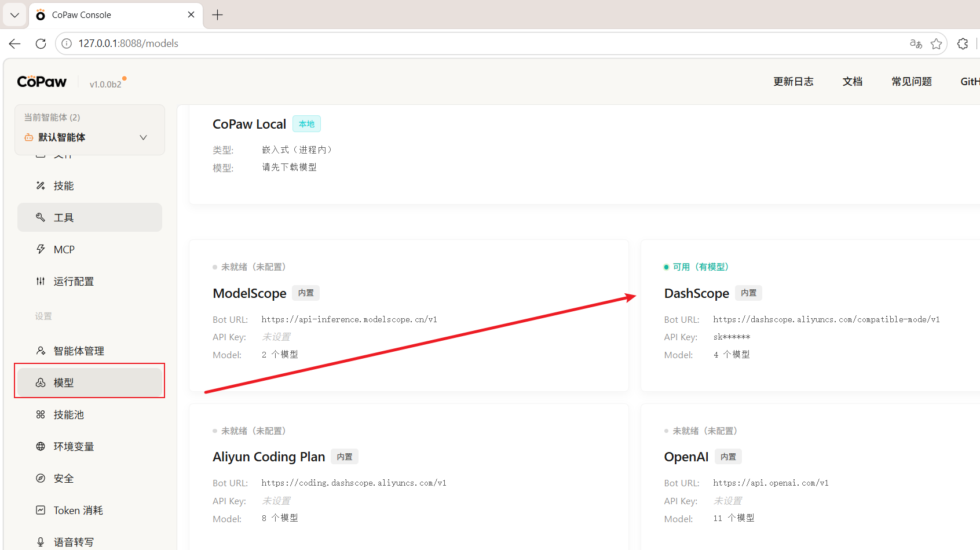The height and width of the screenshot is (550, 980).
Task: Click the model icon beside 模型
Action: pyautogui.click(x=41, y=383)
